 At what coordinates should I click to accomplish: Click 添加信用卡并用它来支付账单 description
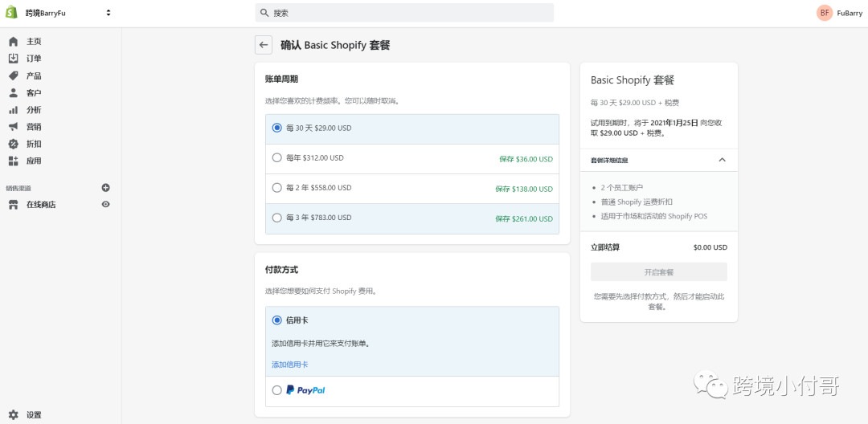pyautogui.click(x=321, y=343)
